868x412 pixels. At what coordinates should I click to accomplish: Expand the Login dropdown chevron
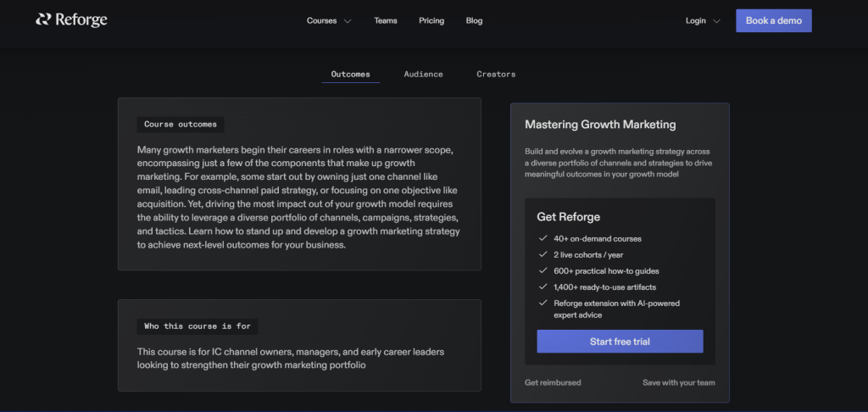[716, 21]
